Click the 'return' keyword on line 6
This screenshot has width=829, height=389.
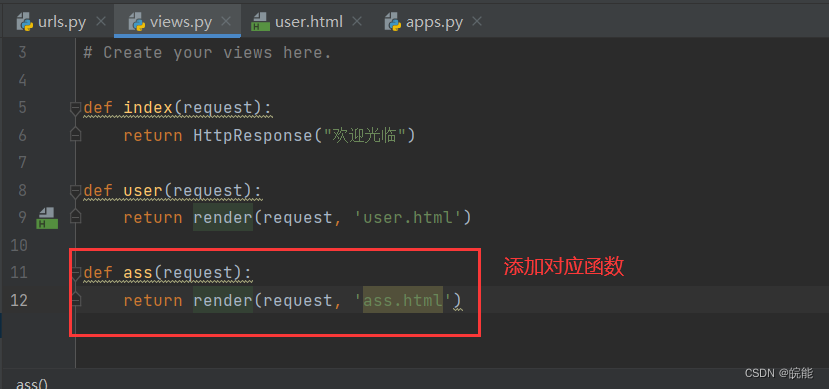click(x=153, y=135)
